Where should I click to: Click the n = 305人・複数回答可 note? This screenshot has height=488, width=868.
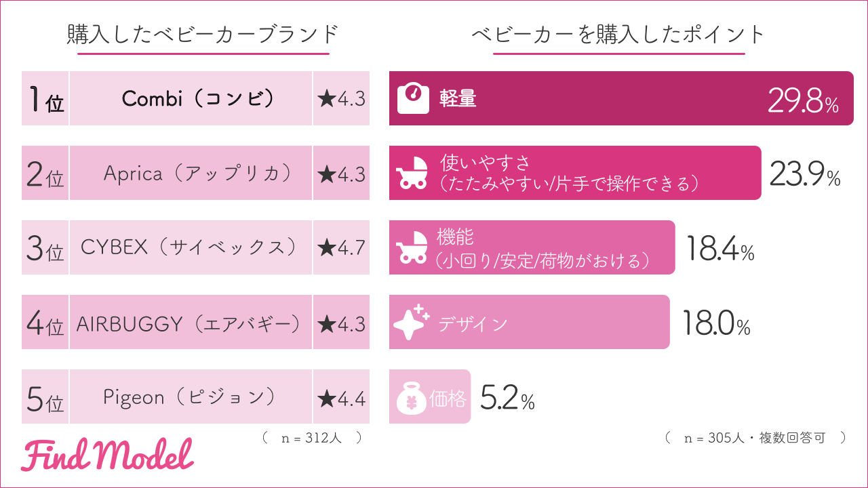pos(755,438)
